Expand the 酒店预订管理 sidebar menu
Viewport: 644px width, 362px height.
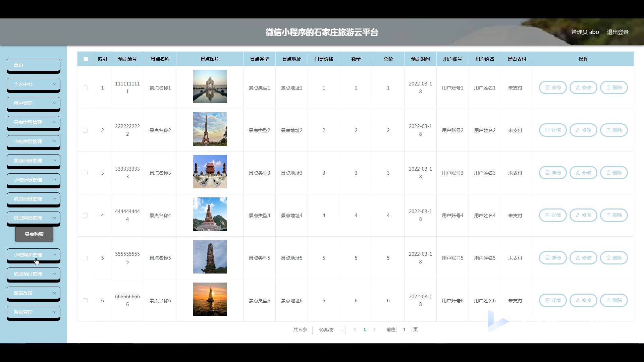pyautogui.click(x=34, y=274)
